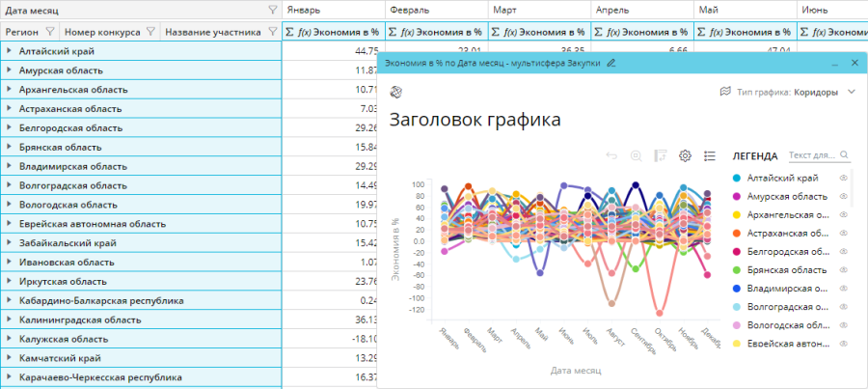Click the chart sort icon beside the gear
Image resolution: width=868 pixels, height=389 pixels.
tap(661, 155)
